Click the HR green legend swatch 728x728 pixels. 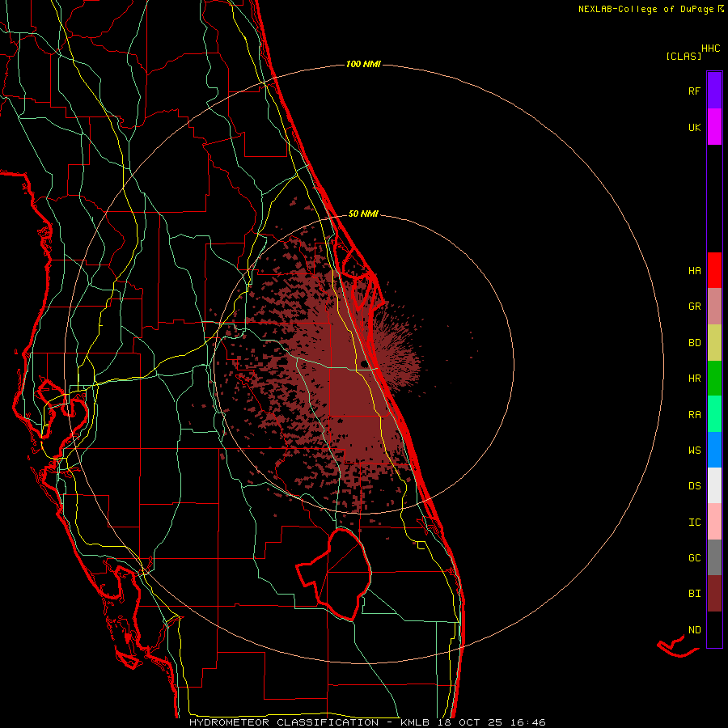tap(714, 378)
